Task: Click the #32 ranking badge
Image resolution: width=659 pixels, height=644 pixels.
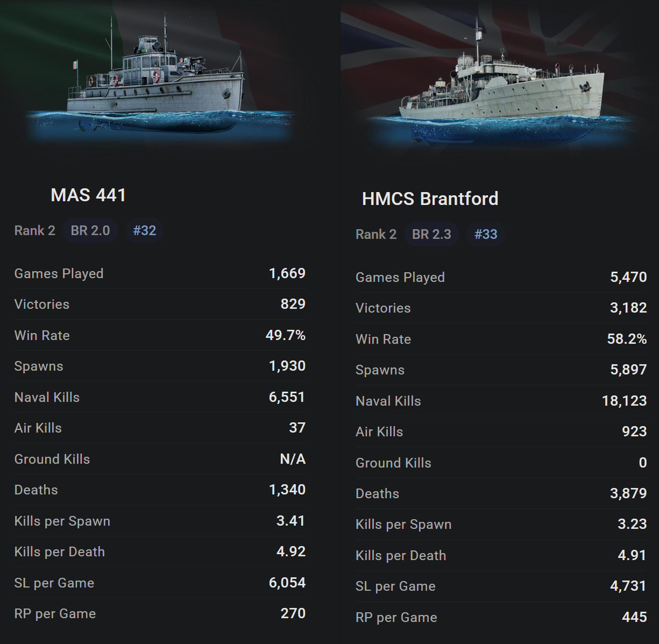Action: tap(144, 231)
